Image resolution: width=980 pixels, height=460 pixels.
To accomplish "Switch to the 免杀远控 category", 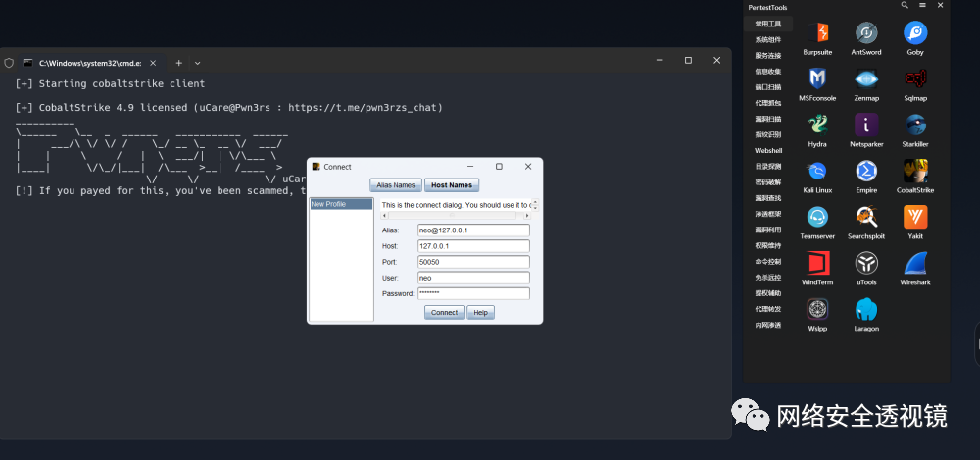I will tap(768, 278).
